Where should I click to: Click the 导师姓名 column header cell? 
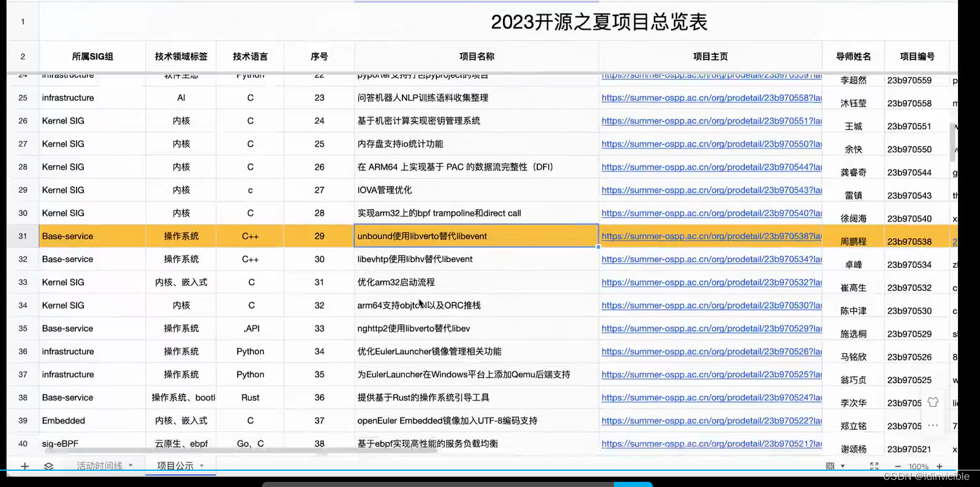[x=853, y=56]
